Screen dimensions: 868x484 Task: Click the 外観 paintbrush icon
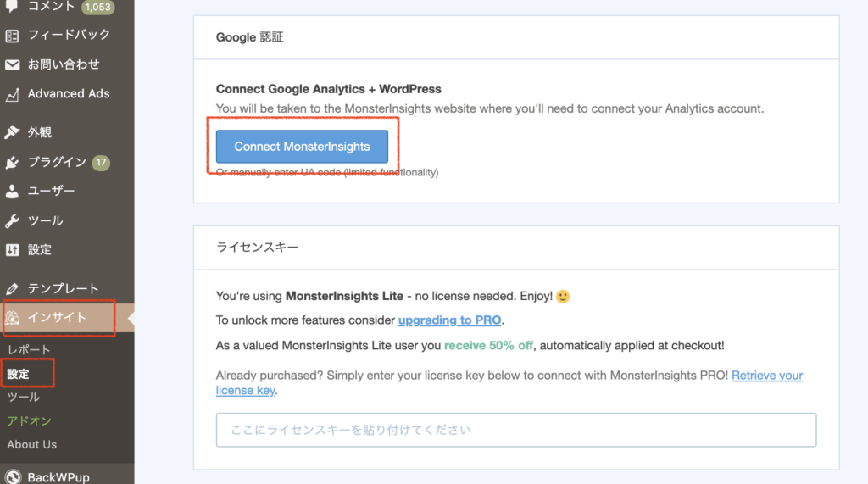[12, 132]
